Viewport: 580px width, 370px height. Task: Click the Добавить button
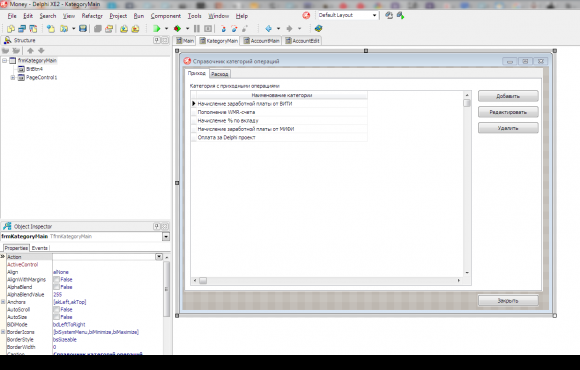click(x=508, y=96)
